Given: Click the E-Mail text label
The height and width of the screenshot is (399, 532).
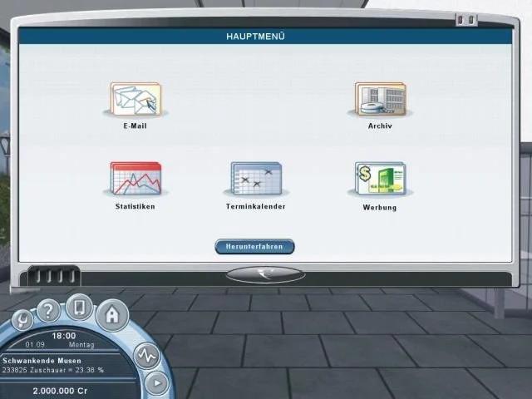Looking at the screenshot, I should click(x=135, y=126).
